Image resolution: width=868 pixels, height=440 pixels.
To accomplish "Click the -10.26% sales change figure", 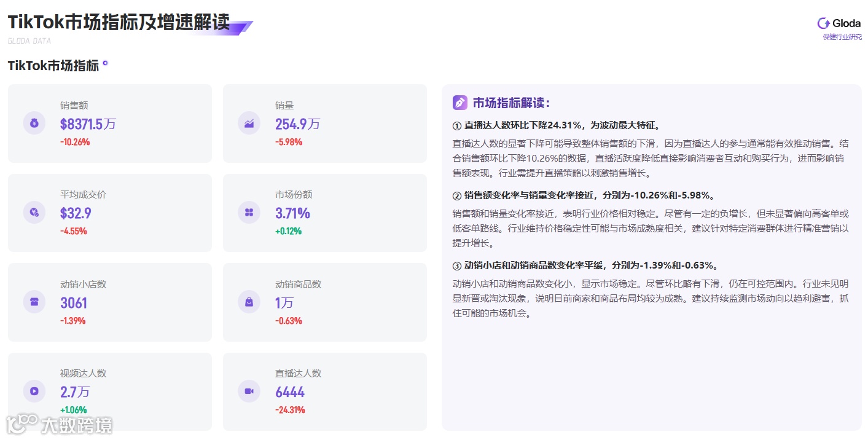I will point(75,142).
